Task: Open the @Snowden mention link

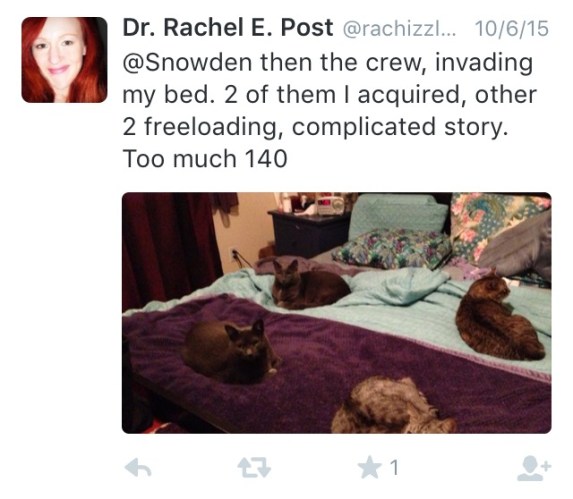Action: (x=187, y=62)
